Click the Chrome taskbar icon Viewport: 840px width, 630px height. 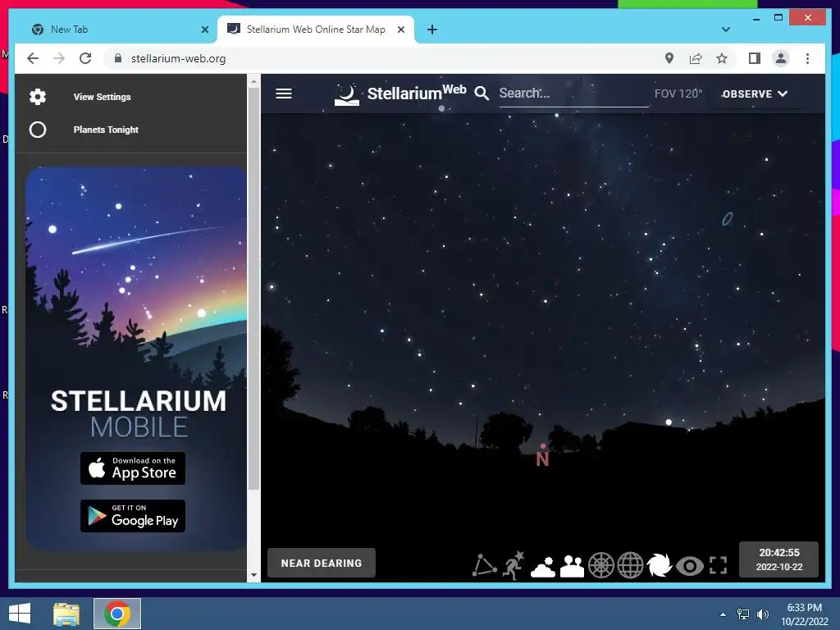pyautogui.click(x=117, y=614)
